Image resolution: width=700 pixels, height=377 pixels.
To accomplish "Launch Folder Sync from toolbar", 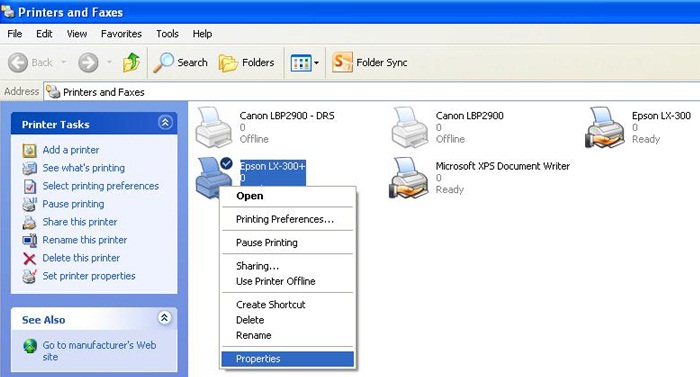I will click(x=370, y=63).
